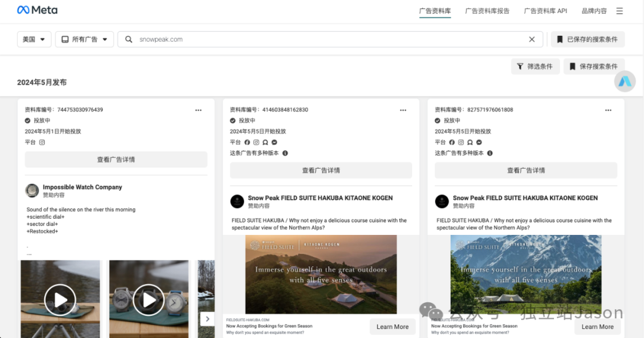Click the snowpeak.com search field
644x338 pixels.
(330, 39)
